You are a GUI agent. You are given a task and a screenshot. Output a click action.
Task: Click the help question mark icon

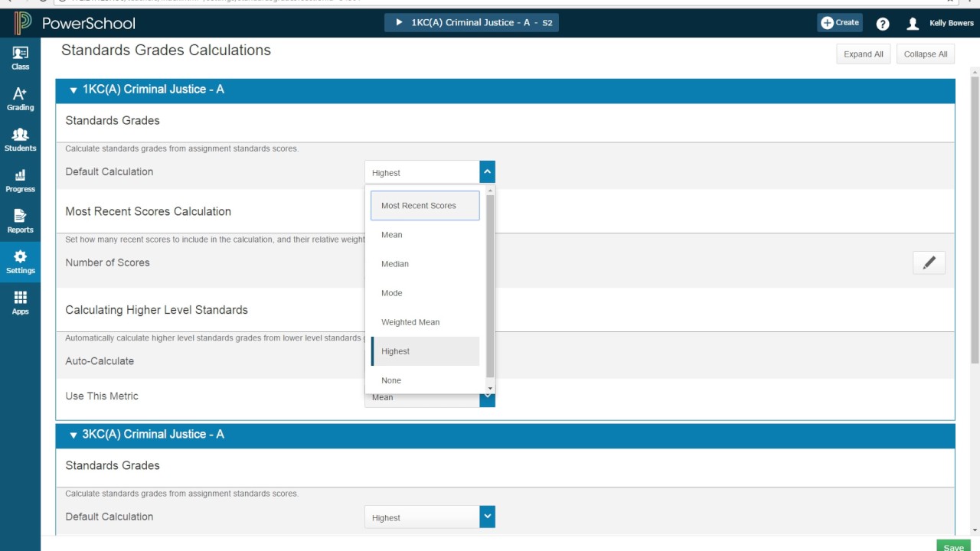pyautogui.click(x=883, y=24)
